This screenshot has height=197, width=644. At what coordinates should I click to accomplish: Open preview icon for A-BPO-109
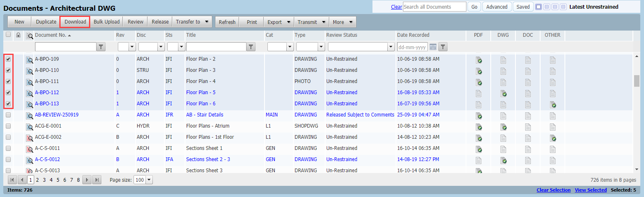tap(29, 59)
